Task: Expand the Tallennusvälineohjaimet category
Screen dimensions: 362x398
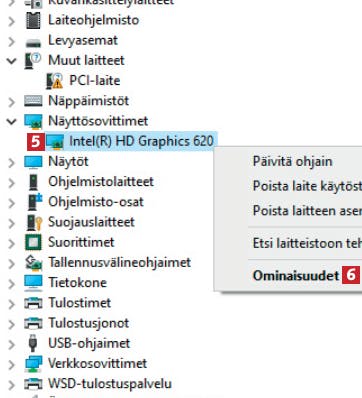Action: pyautogui.click(x=12, y=263)
